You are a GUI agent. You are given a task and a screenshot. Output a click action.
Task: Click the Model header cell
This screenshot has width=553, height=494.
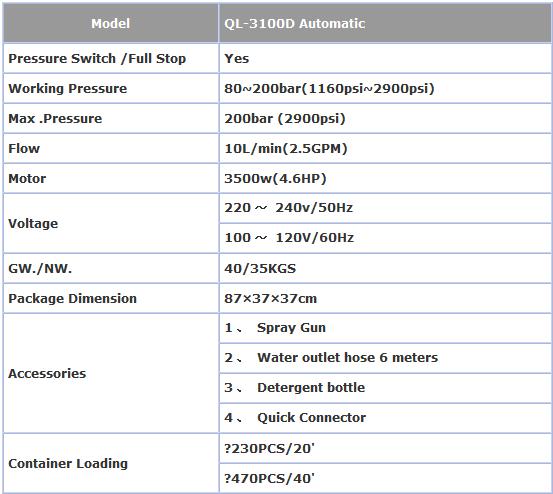click(111, 23)
